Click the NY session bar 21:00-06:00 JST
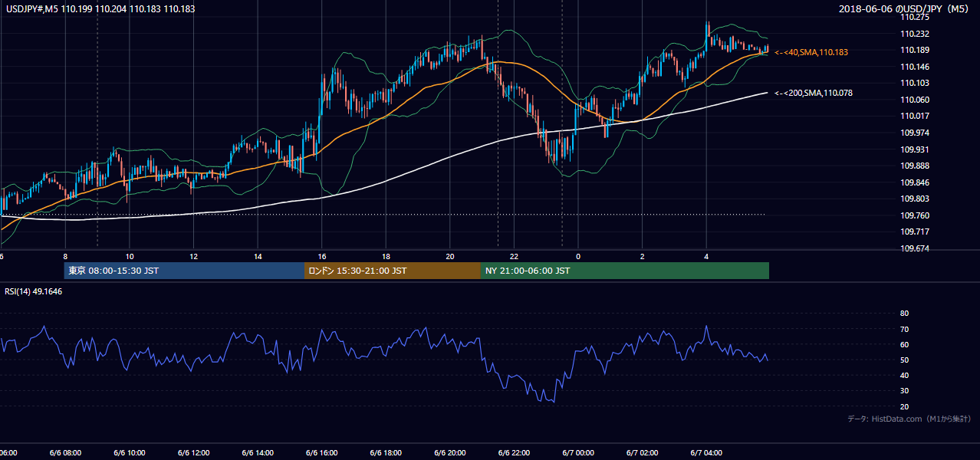The height and width of the screenshot is (460, 980). pyautogui.click(x=625, y=271)
